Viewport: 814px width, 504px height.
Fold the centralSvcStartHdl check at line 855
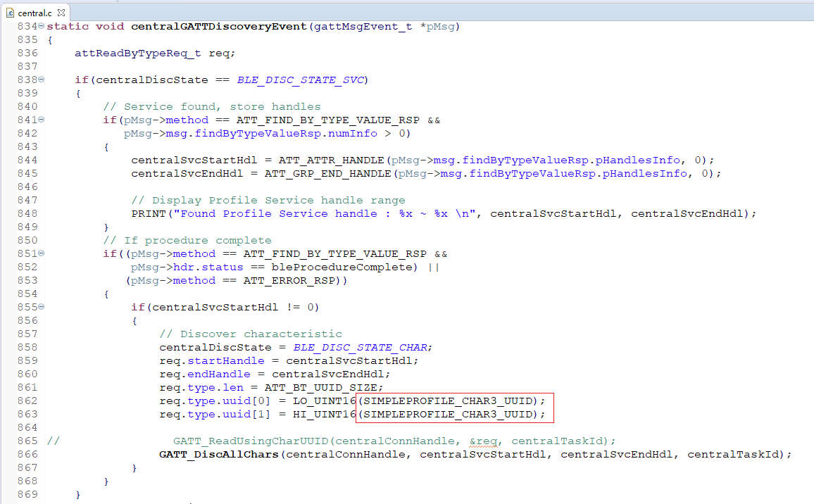pos(42,307)
